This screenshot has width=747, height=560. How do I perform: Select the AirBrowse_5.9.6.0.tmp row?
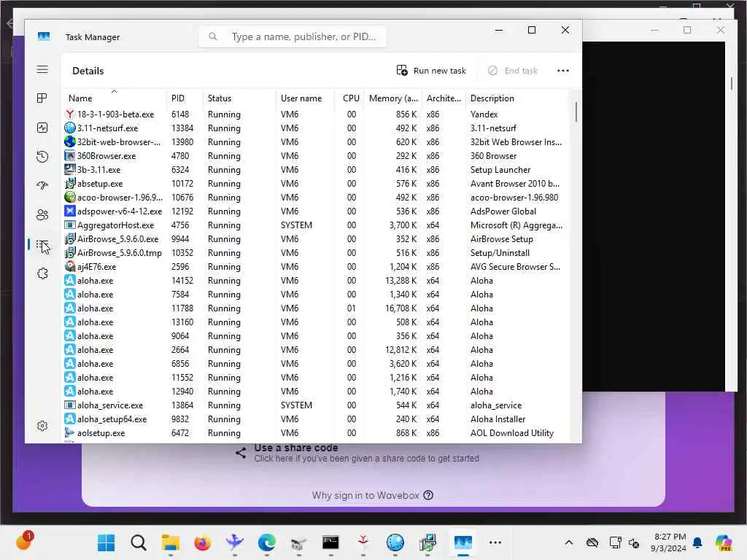click(x=316, y=253)
